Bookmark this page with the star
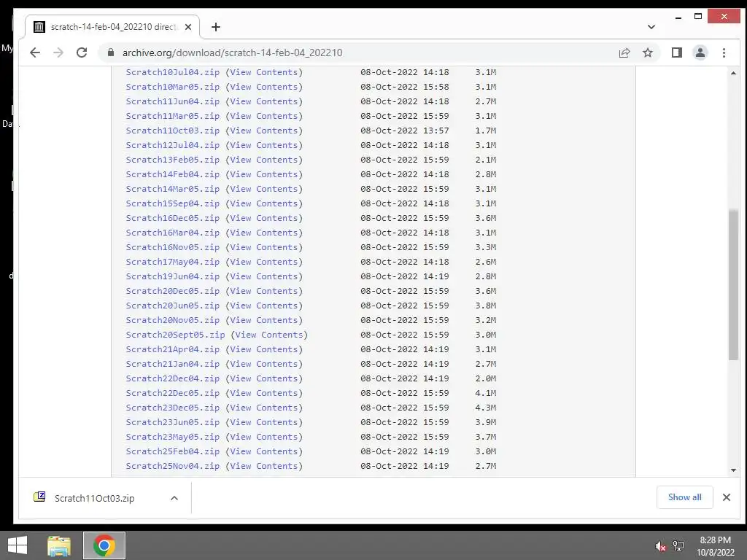Viewport: 747px width, 560px height. point(648,52)
